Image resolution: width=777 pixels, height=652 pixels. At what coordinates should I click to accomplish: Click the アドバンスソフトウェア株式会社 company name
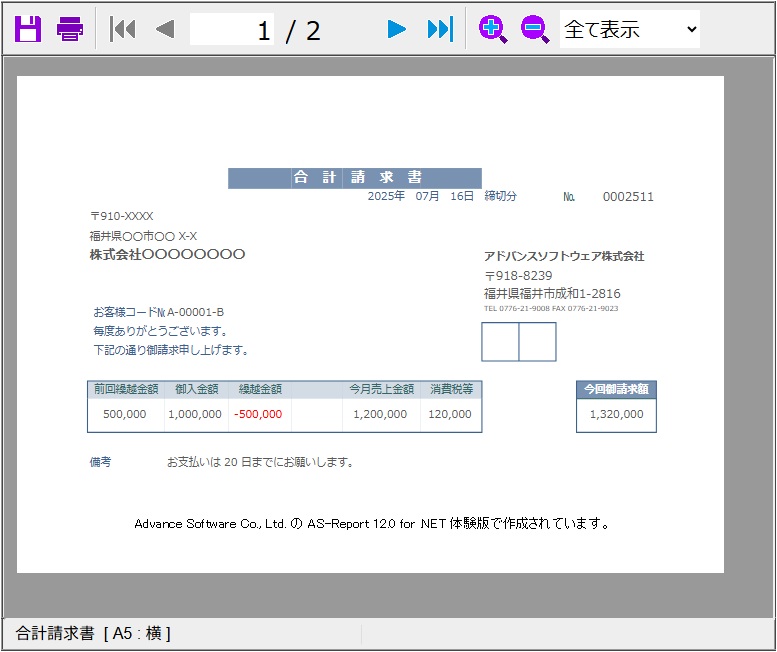click(x=564, y=256)
